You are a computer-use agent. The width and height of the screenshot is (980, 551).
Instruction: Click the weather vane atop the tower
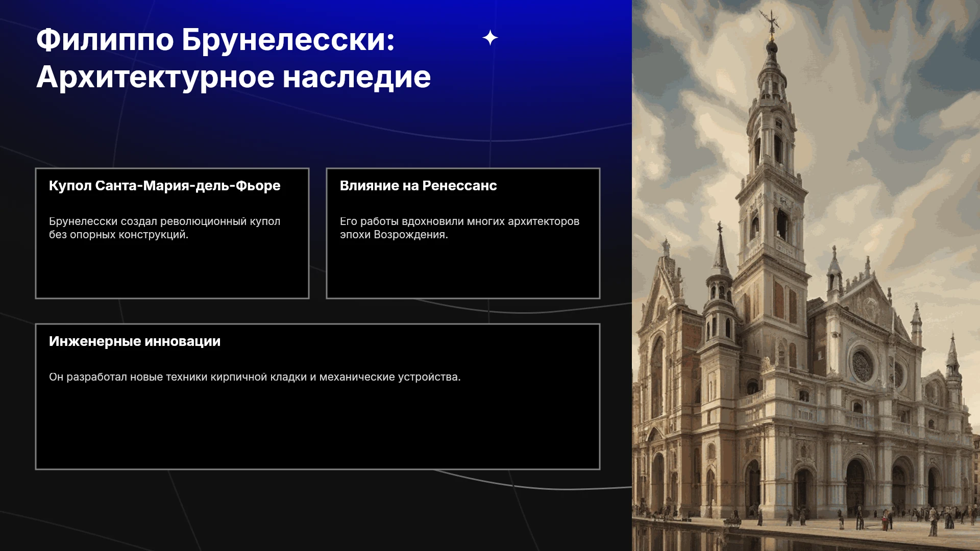[771, 23]
